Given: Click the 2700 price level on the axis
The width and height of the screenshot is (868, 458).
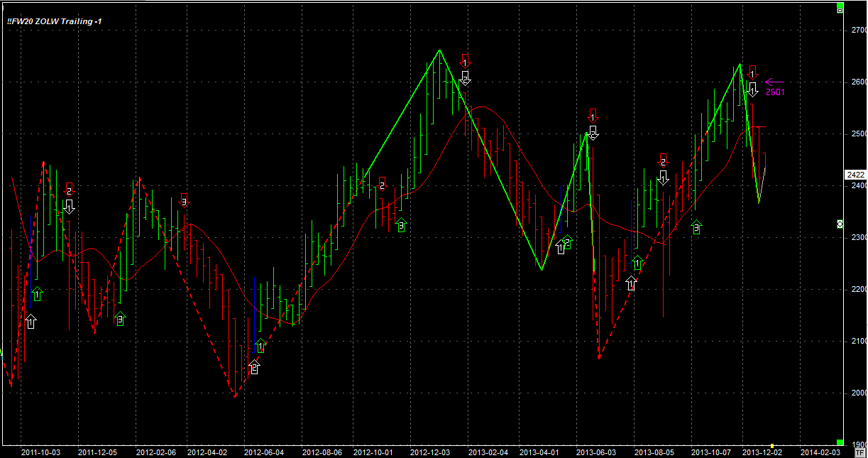Looking at the screenshot, I should point(858,30).
